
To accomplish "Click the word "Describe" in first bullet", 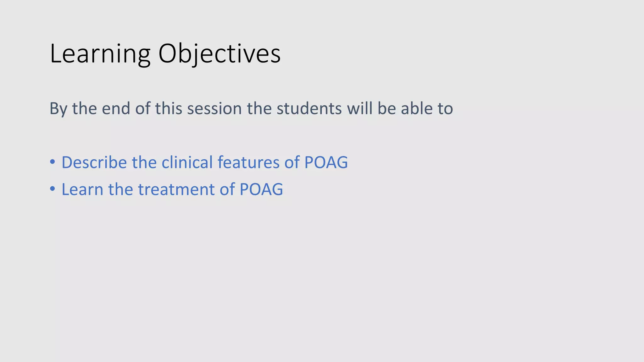I will coord(94,162).
